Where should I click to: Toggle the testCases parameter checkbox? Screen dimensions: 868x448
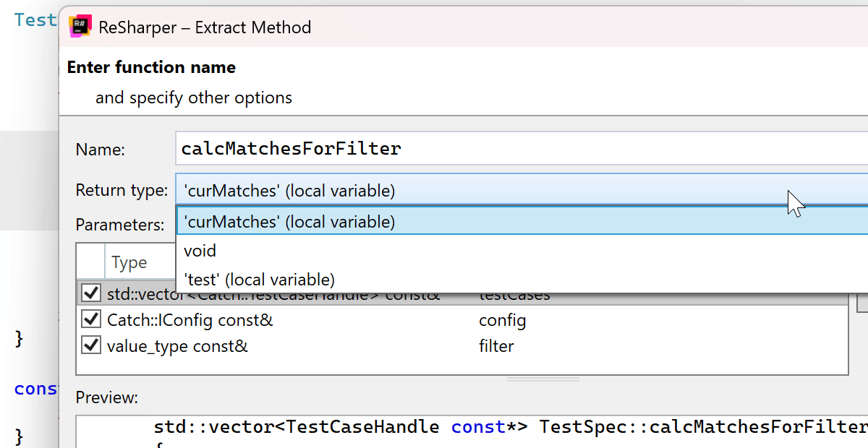[91, 294]
